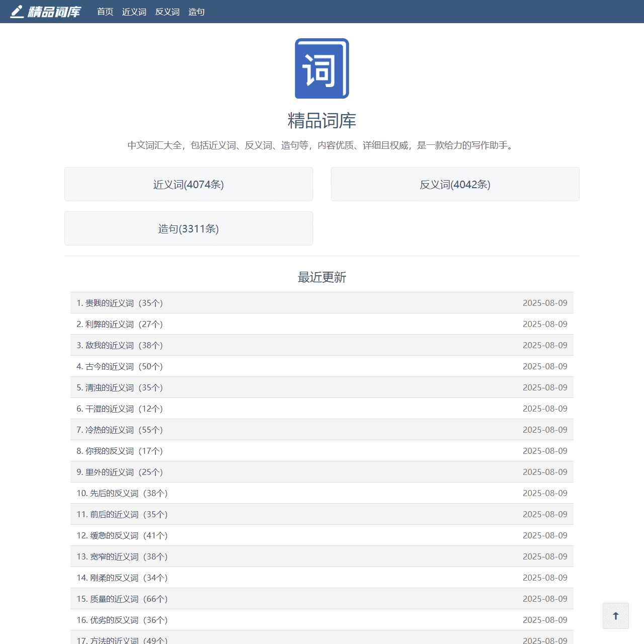Open the 反义词(4042条) category
The width and height of the screenshot is (644, 644).
(454, 184)
